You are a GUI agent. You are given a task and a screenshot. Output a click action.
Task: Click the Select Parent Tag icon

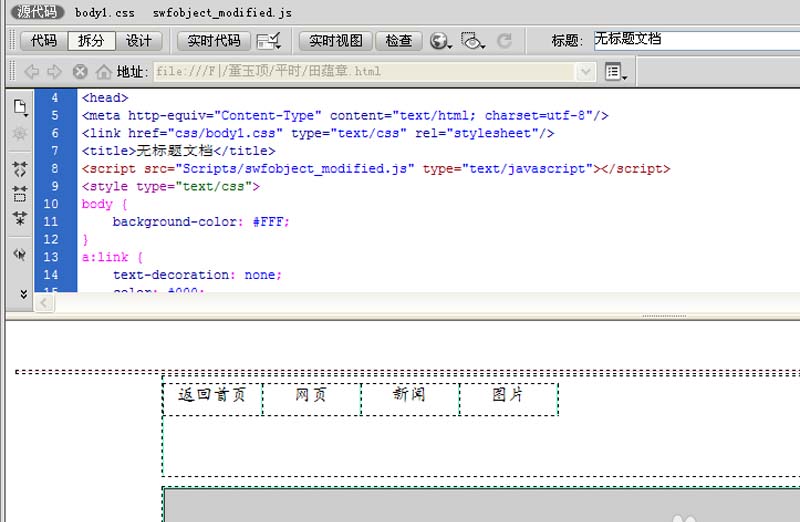[x=20, y=255]
